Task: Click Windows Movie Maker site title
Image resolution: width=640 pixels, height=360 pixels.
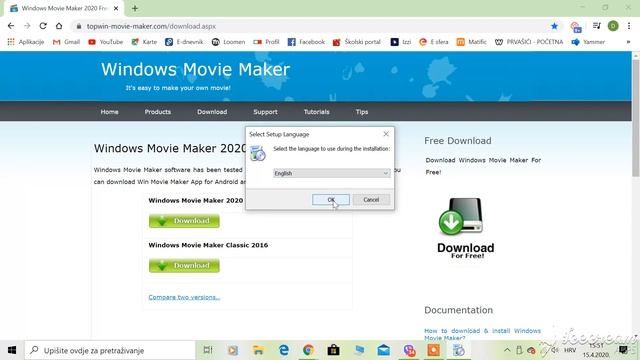Action: coord(196,69)
